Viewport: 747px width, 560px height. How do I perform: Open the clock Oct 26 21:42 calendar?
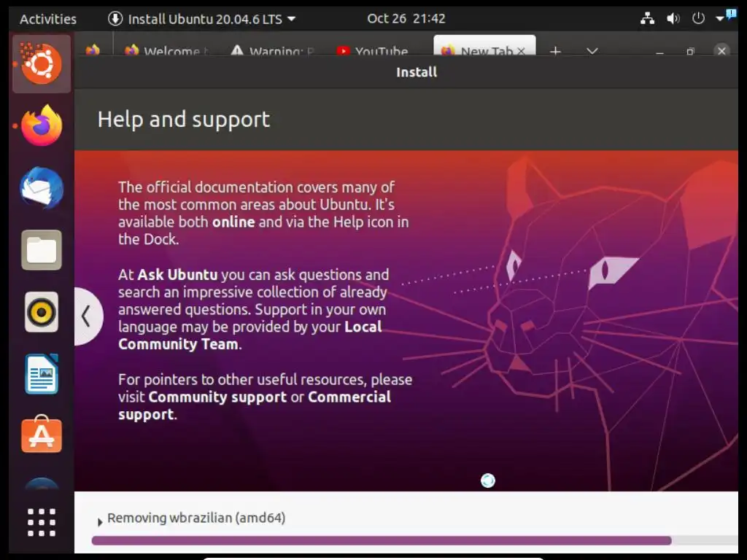coord(406,18)
